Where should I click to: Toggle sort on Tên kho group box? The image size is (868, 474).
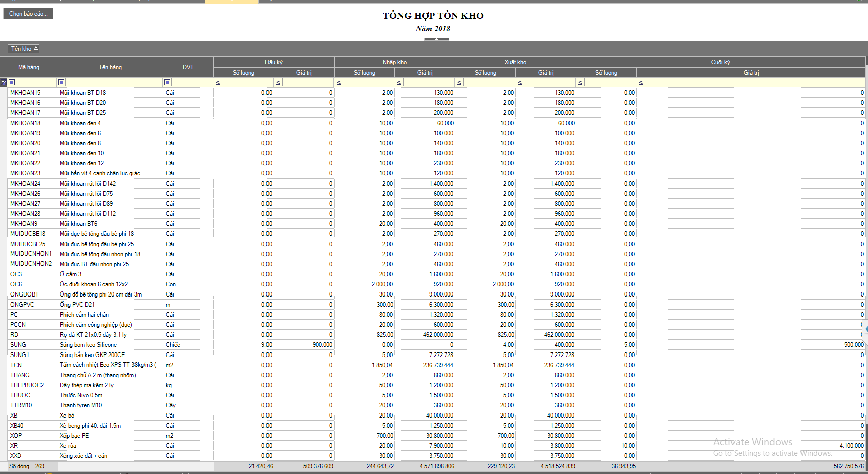23,49
